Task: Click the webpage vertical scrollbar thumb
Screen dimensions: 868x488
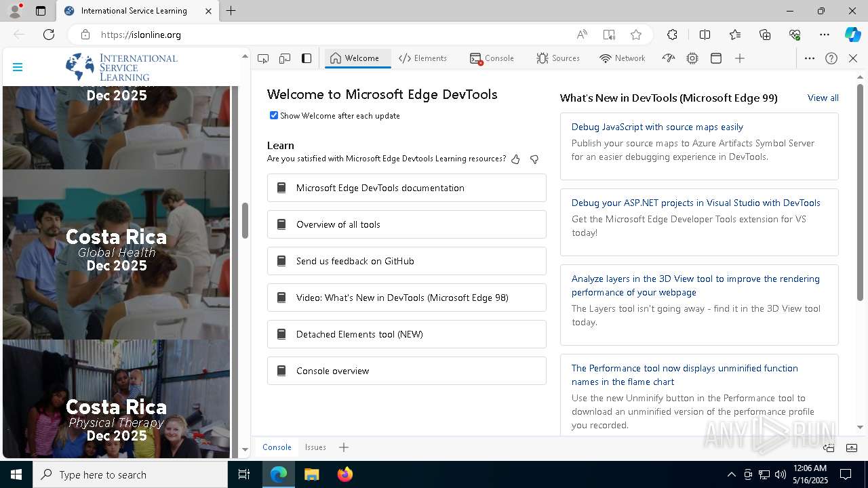Action: click(x=245, y=220)
